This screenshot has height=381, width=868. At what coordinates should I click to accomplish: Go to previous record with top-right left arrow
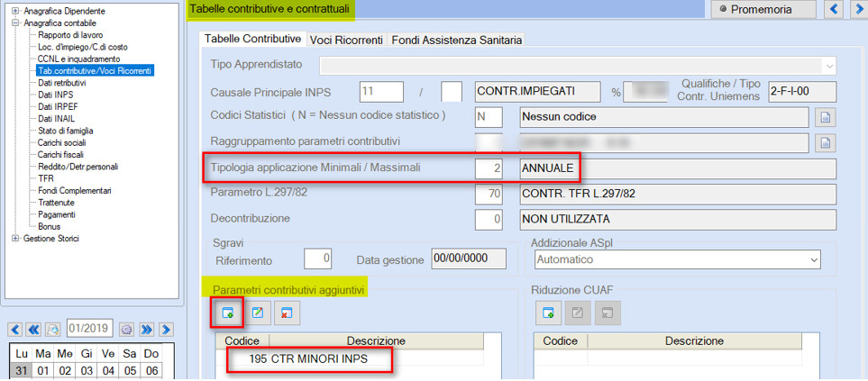835,9
